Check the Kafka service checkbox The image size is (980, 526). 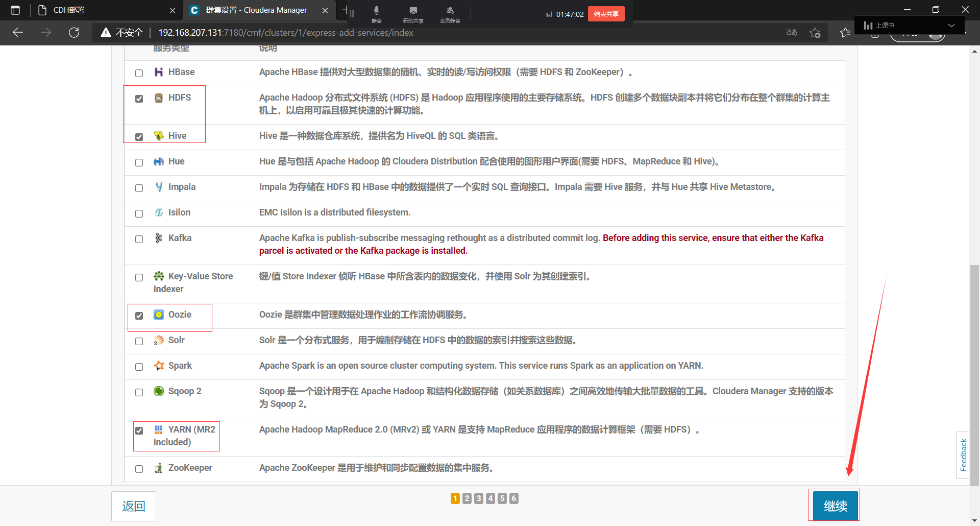(139, 239)
